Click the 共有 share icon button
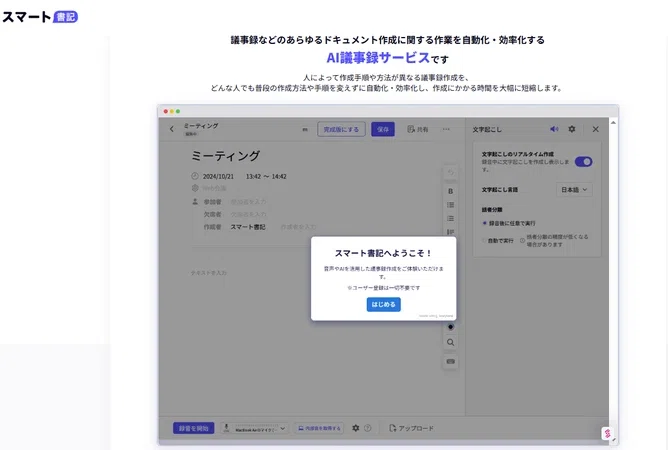 coord(418,129)
